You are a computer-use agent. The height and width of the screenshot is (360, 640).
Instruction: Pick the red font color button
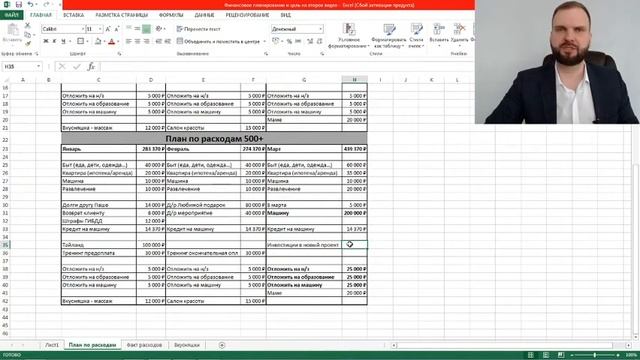click(x=112, y=41)
